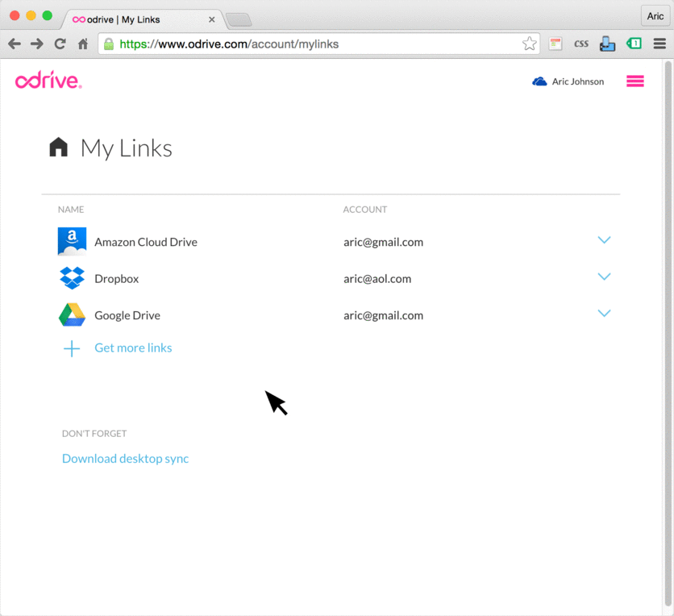
Task: Click the Aric profile button
Action: 655,16
